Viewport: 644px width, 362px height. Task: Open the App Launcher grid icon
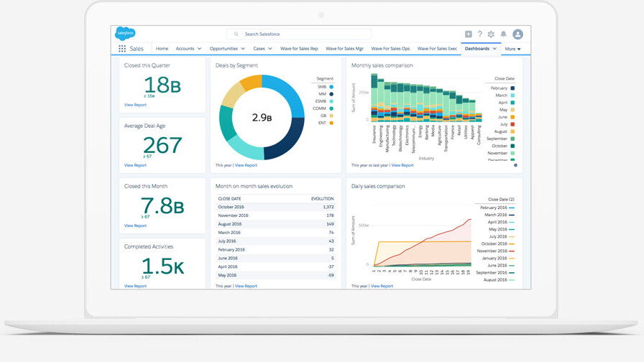click(x=122, y=49)
